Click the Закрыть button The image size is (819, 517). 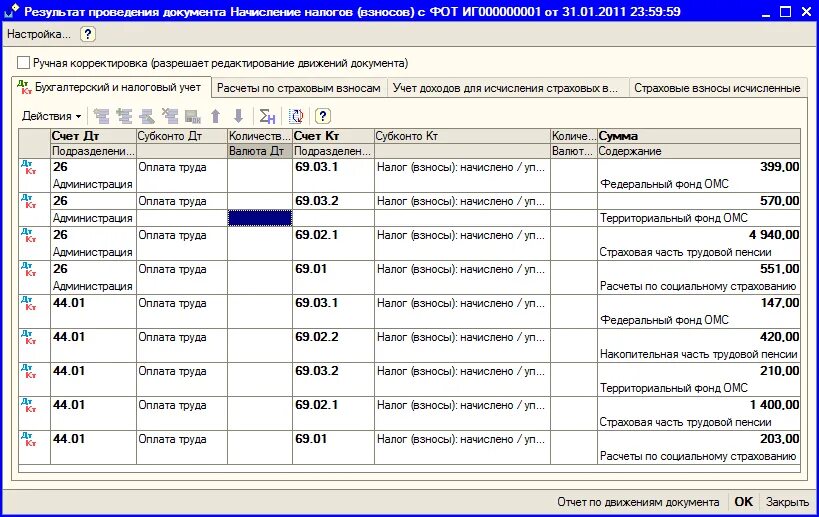click(x=787, y=502)
